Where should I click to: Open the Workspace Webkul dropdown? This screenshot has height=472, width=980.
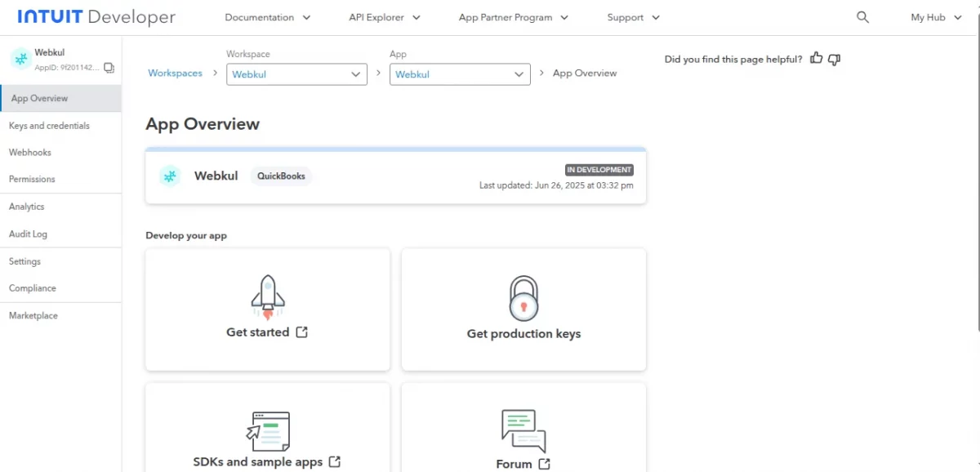297,74
